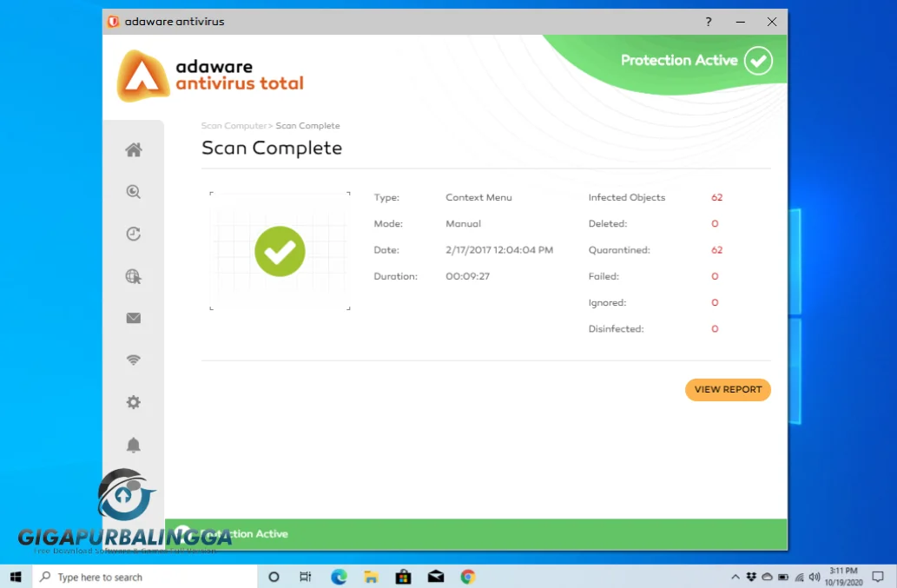897x588 pixels.
Task: Click the OneDrive cloud tray icon
Action: [x=767, y=577]
